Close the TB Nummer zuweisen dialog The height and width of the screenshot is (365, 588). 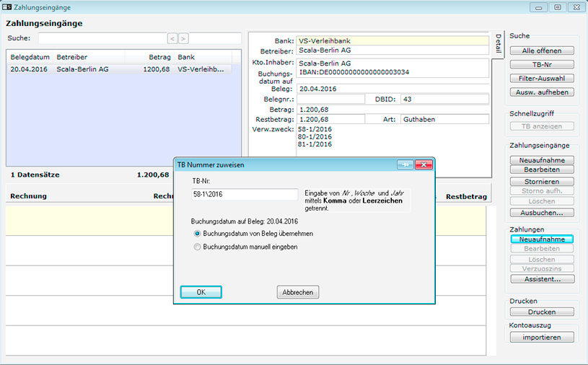(424, 164)
